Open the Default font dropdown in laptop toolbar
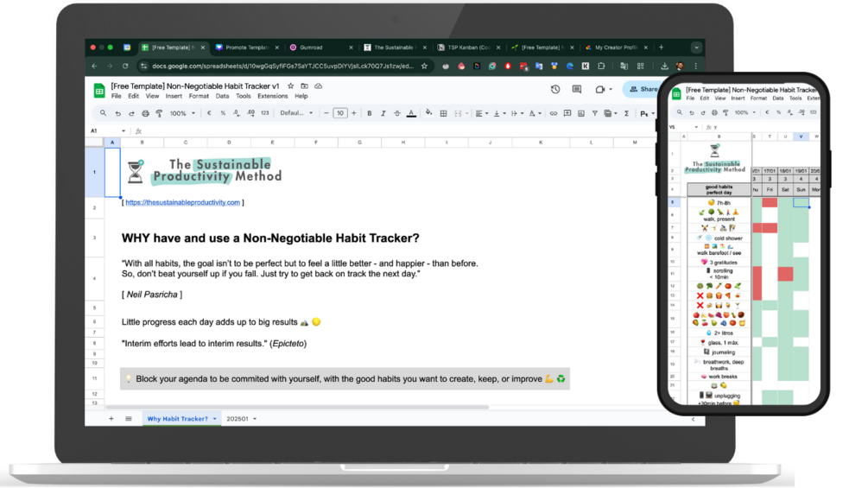Image resolution: width=868 pixels, height=488 pixels. pos(296,113)
